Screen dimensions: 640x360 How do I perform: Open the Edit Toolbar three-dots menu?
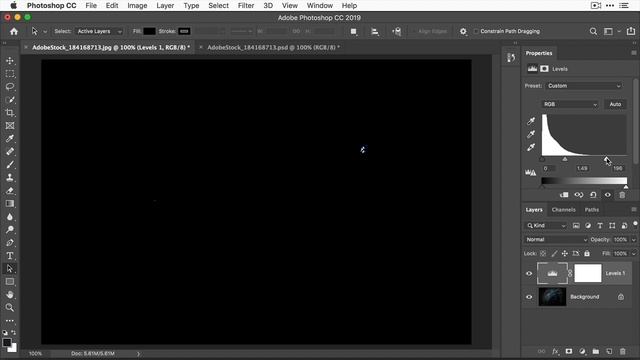(x=10, y=321)
